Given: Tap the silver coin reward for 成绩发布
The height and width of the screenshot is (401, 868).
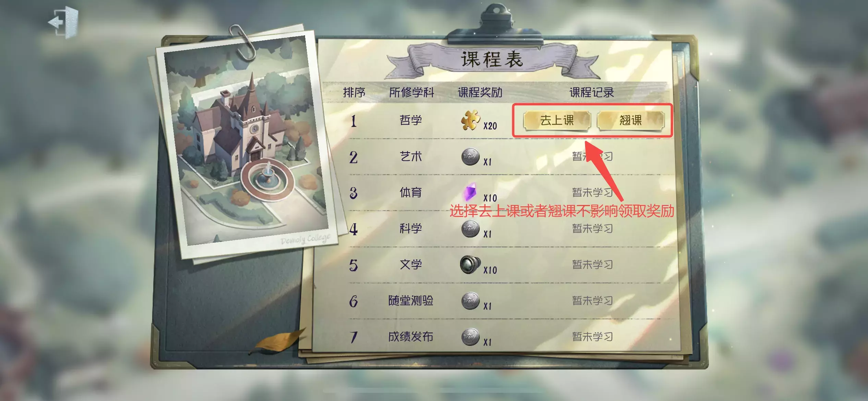Looking at the screenshot, I should [x=470, y=337].
